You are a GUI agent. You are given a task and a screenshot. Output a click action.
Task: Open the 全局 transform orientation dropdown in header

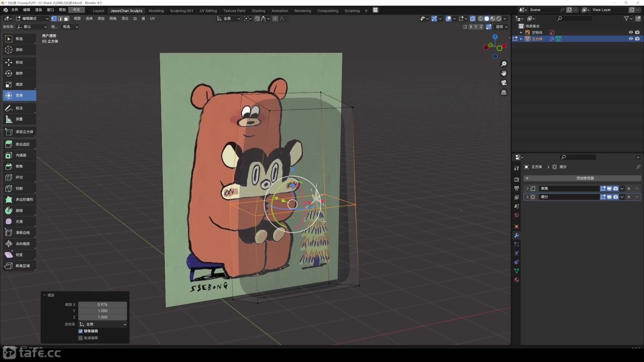tap(228, 19)
